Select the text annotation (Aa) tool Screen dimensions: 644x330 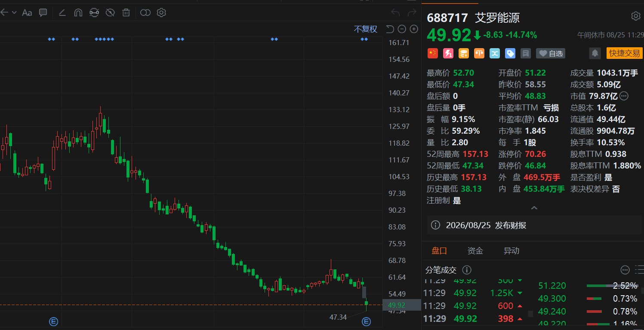tap(27, 12)
